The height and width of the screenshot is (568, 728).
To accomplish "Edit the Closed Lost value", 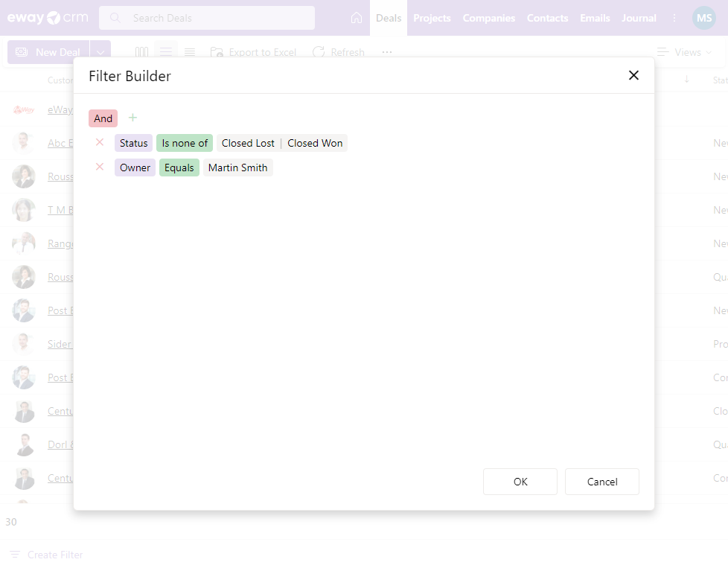I will [x=248, y=143].
